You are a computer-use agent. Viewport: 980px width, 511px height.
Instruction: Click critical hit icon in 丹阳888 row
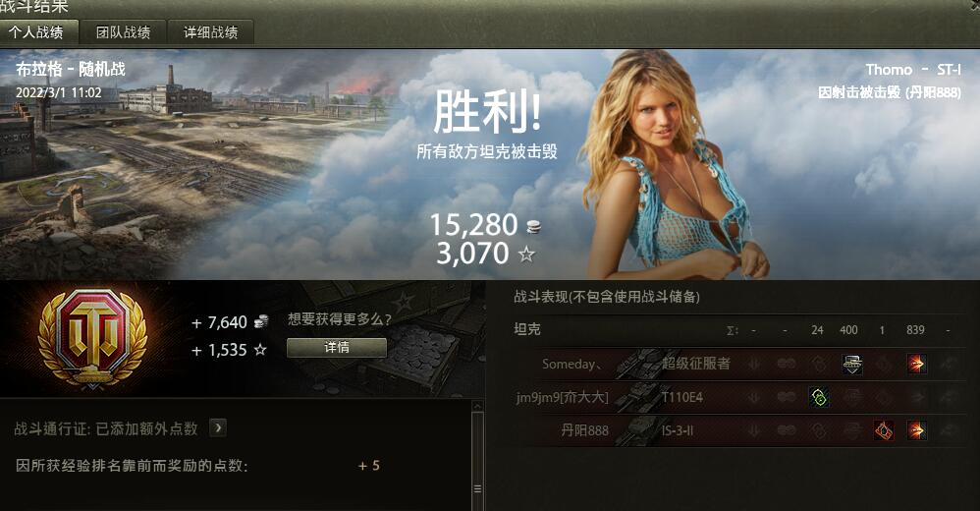point(883,430)
